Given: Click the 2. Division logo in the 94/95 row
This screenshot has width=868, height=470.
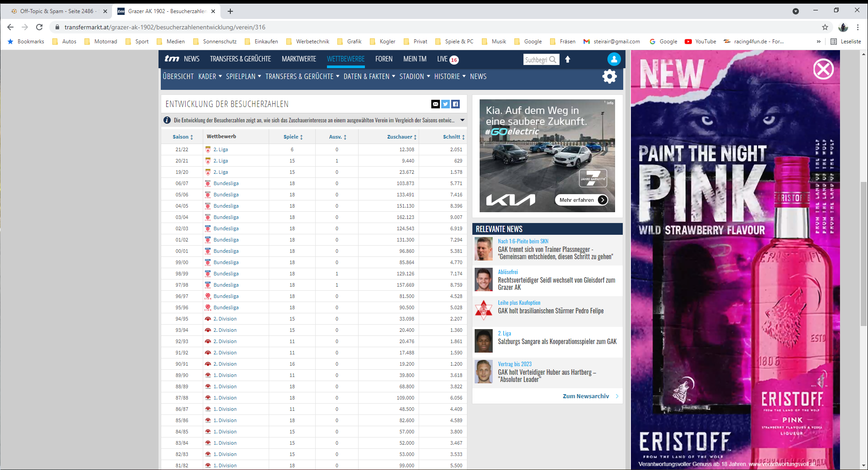Looking at the screenshot, I should (208, 319).
